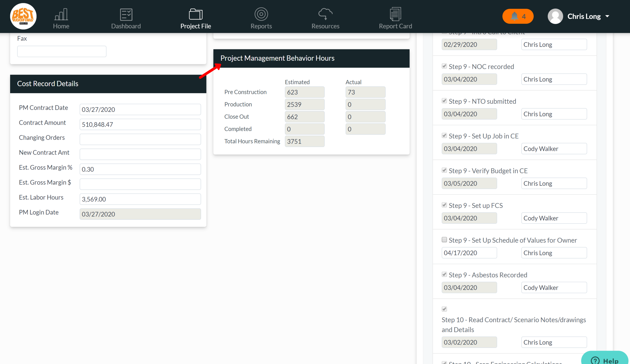Click assignee field under Set Up Schedule of Values
This screenshot has width=630, height=364.
(554, 253)
